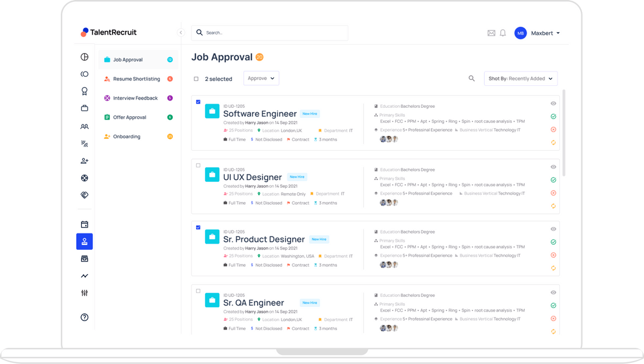Uncheck the Software Engineer job checkbox

point(198,101)
